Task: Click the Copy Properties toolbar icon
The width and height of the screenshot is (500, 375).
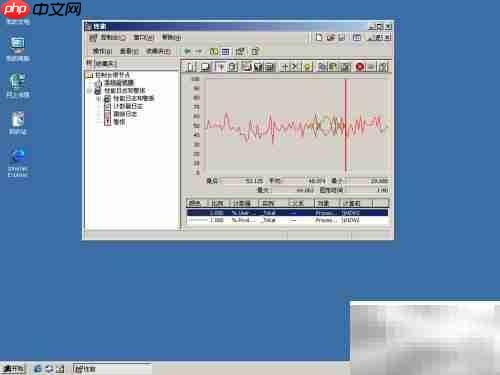Action: (322, 67)
